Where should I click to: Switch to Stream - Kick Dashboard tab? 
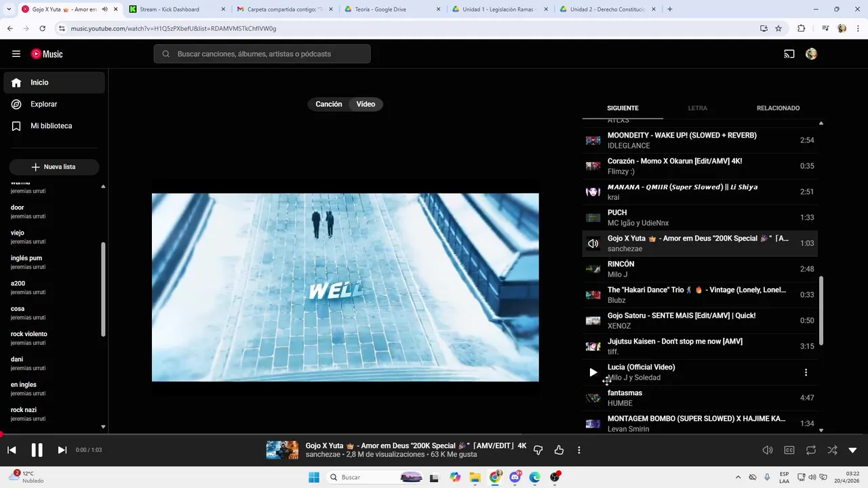(176, 9)
